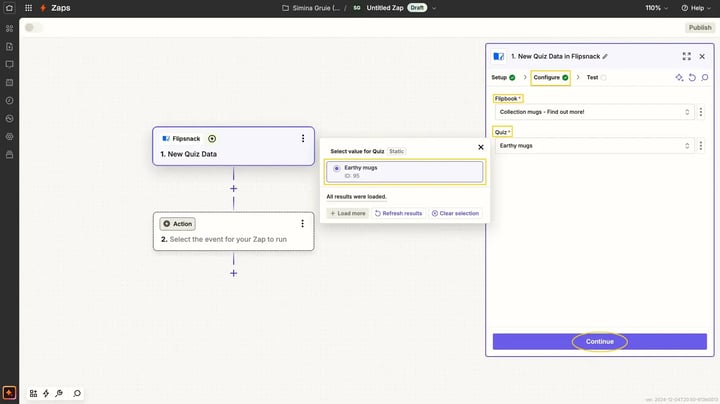The image size is (720, 404).
Task: Rename step using the pencil icon
Action: [x=605, y=56]
